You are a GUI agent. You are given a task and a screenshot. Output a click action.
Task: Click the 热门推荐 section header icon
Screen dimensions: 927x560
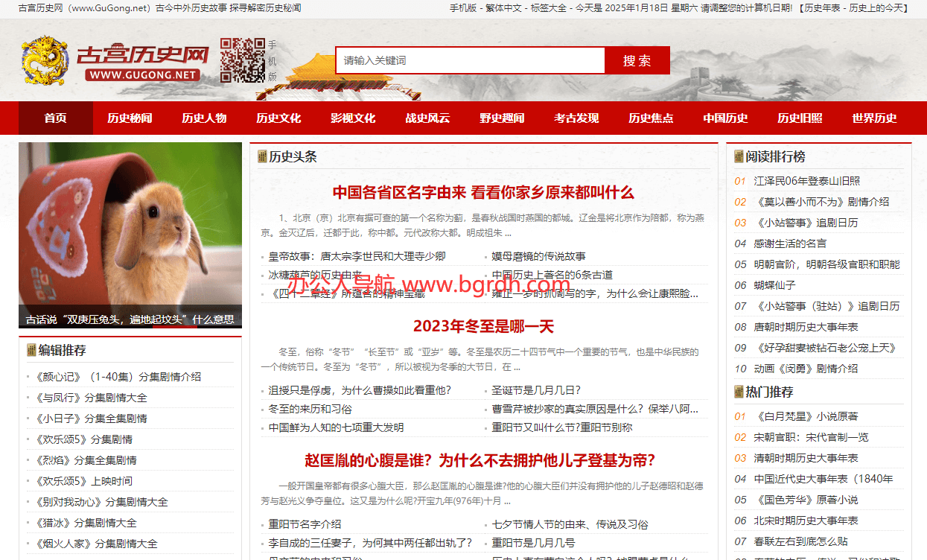[739, 392]
